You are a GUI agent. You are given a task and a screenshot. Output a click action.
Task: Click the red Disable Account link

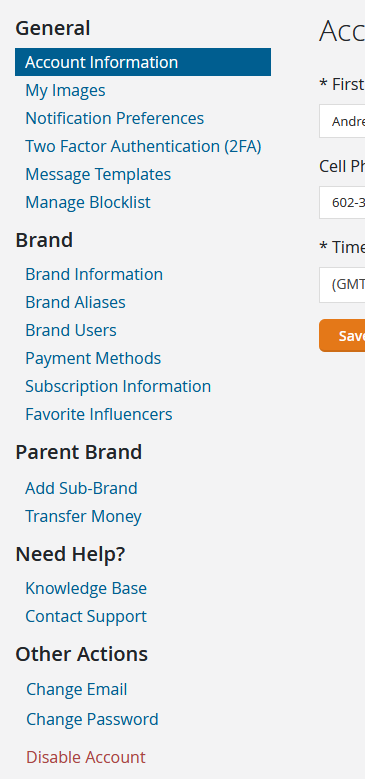[85, 757]
